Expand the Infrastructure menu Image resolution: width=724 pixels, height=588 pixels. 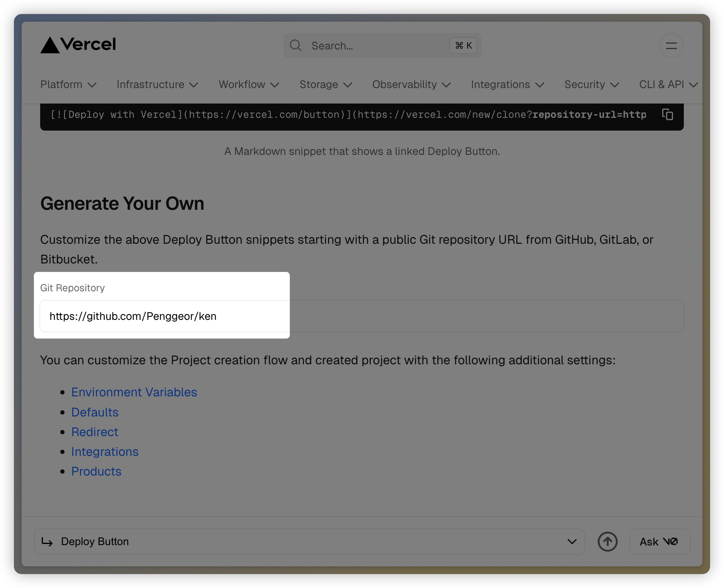click(157, 85)
